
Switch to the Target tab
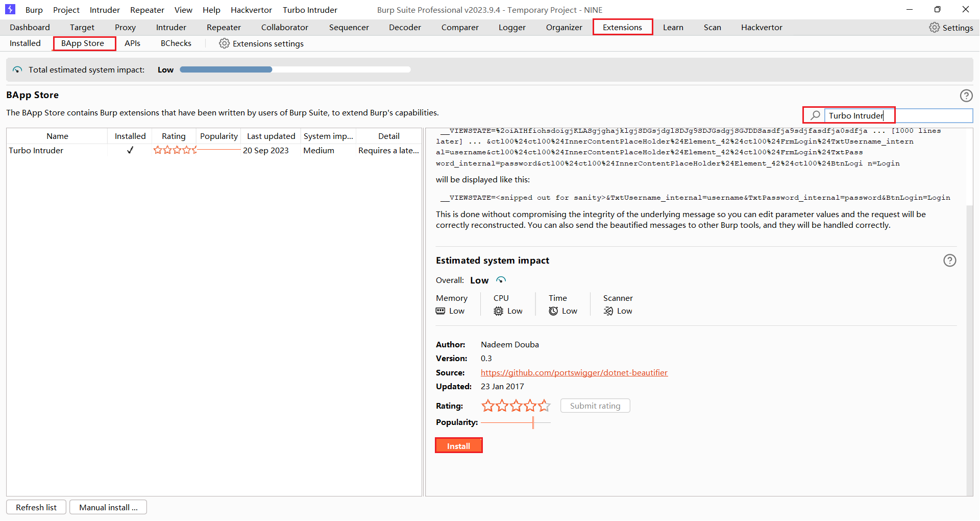coord(82,28)
